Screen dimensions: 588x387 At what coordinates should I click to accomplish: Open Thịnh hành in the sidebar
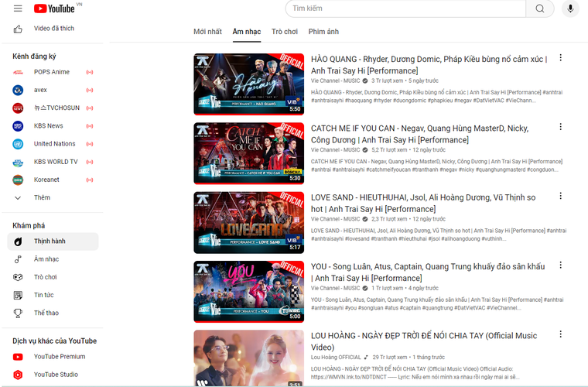[x=53, y=241]
